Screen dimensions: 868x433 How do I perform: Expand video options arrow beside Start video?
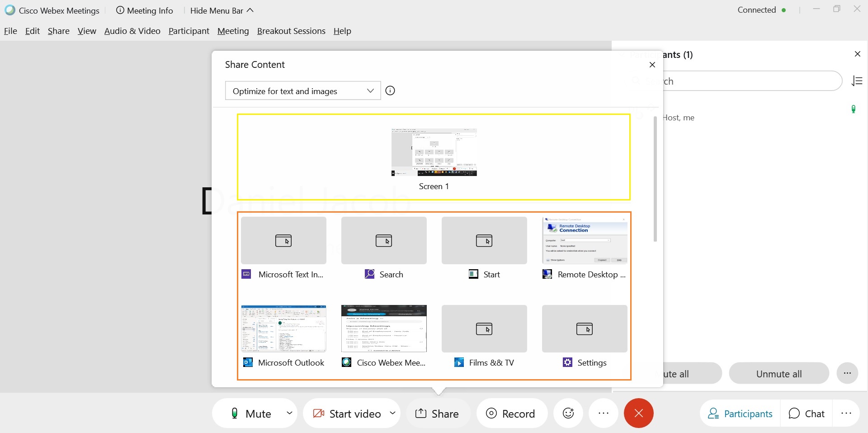point(392,413)
